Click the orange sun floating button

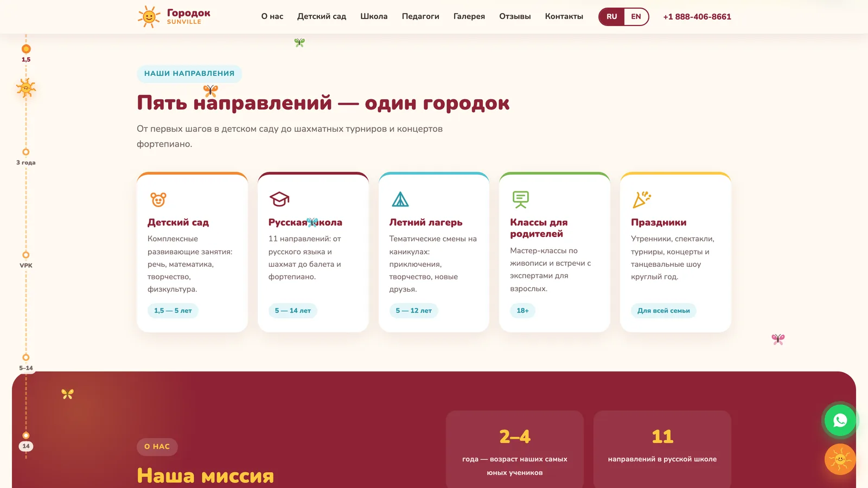click(840, 459)
